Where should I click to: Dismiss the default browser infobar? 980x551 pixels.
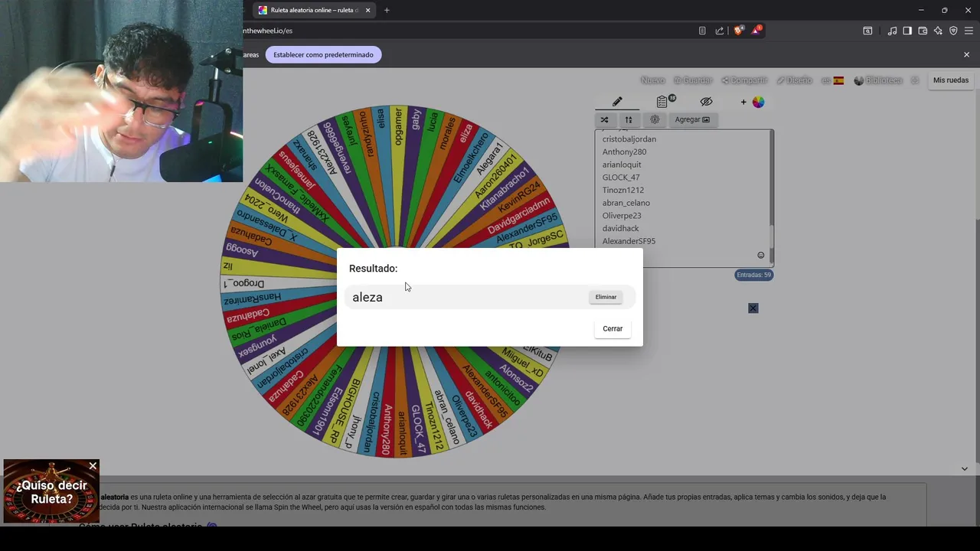pos(966,54)
